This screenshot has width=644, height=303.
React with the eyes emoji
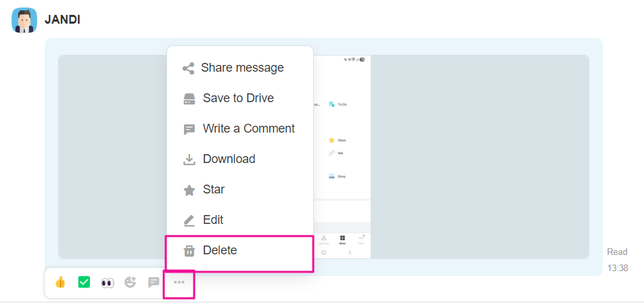(108, 282)
